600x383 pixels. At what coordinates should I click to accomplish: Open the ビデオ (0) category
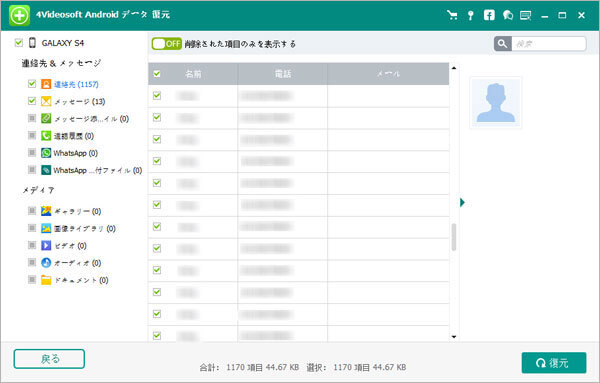click(70, 246)
